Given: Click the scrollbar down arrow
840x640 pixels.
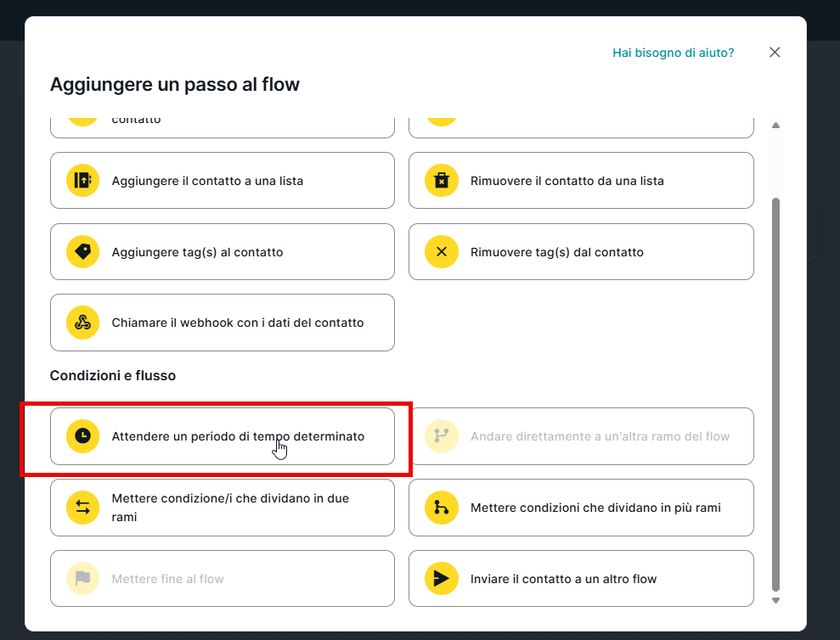Looking at the screenshot, I should point(775,600).
